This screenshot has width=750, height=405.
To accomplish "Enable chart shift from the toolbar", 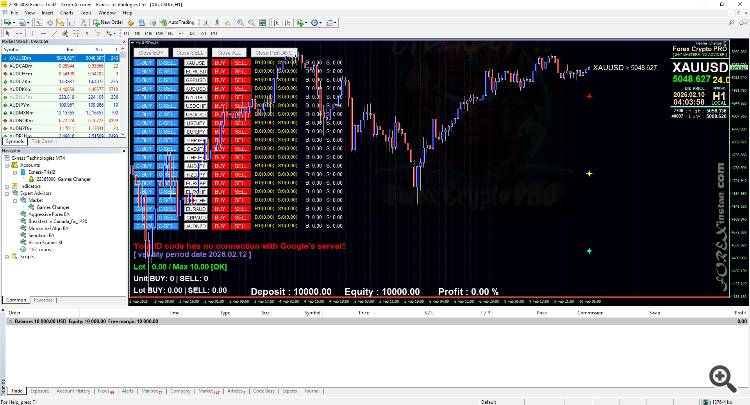I will click(x=288, y=22).
